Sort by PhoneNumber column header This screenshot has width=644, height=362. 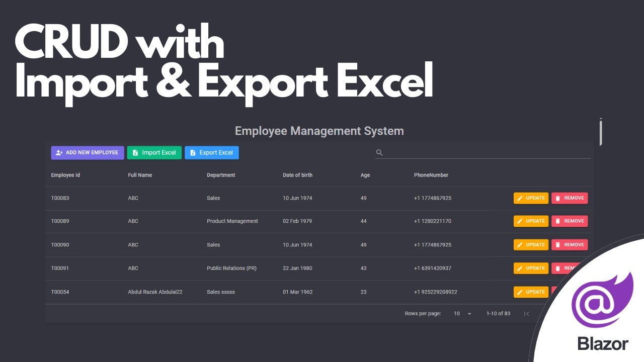coord(431,175)
